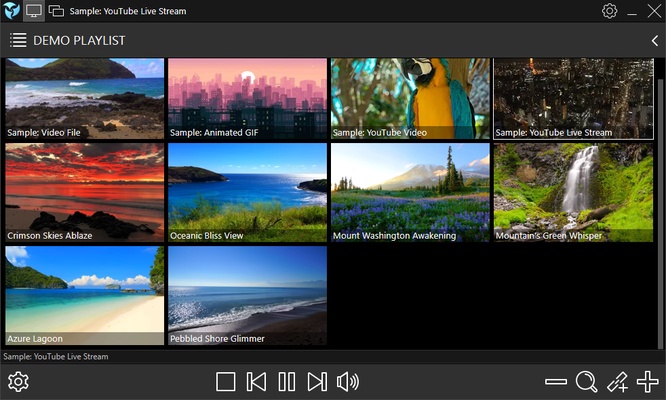
Task: Play the Sample: Animated GIF wallpaper
Action: [247, 97]
